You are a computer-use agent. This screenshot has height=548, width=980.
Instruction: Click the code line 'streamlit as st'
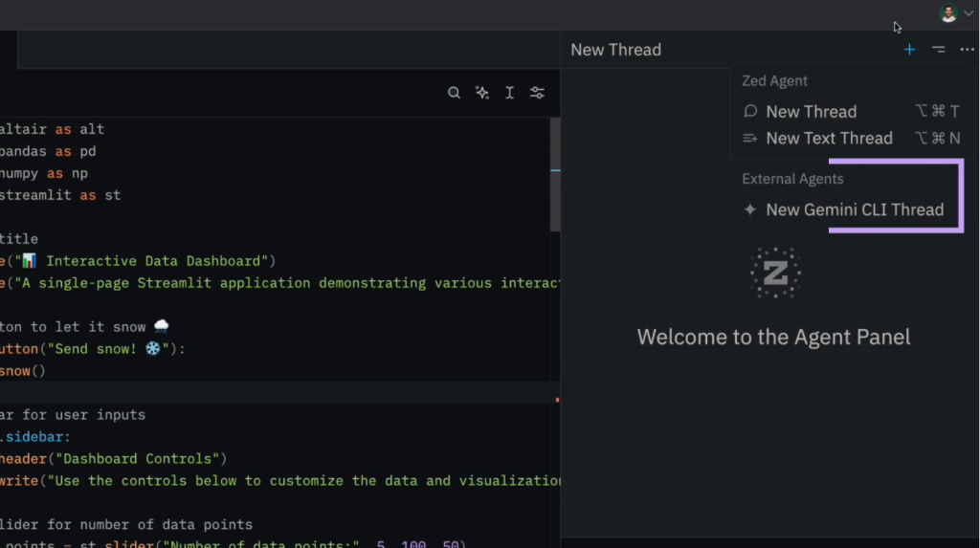(60, 195)
